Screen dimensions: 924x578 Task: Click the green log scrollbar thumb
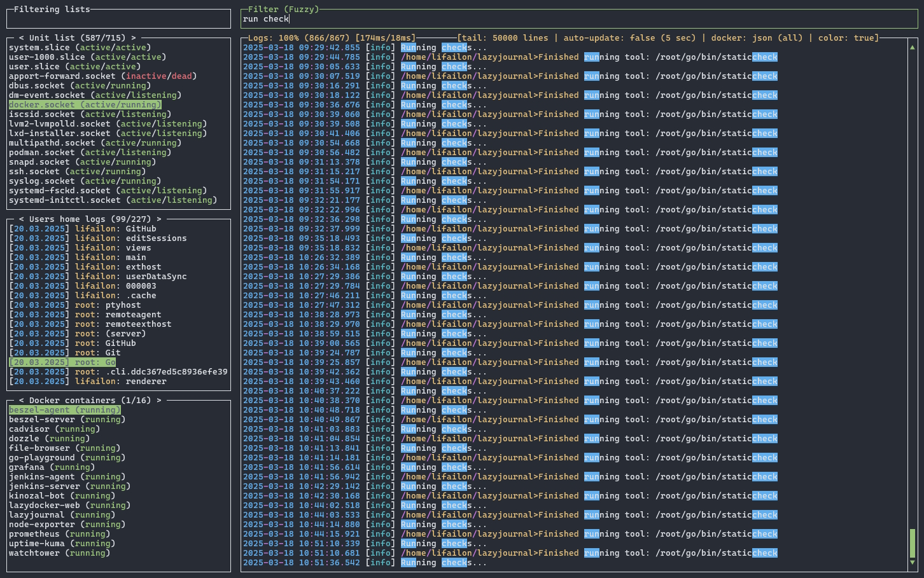[913, 543]
